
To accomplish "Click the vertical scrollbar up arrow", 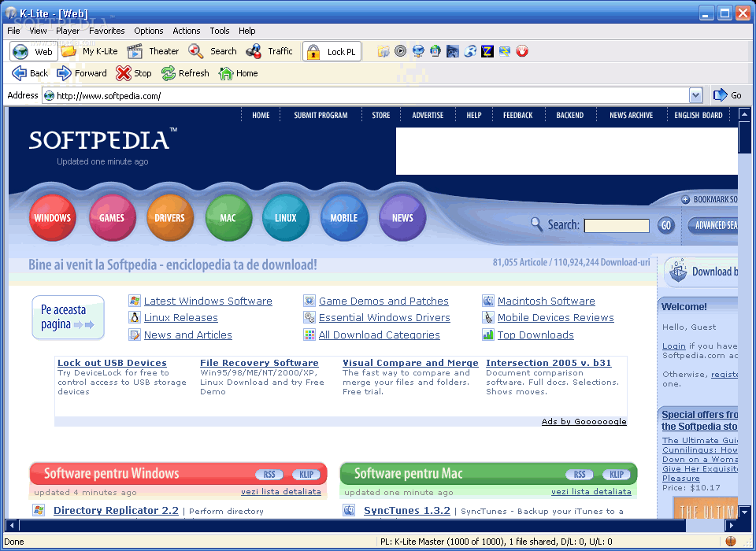I will (744, 115).
